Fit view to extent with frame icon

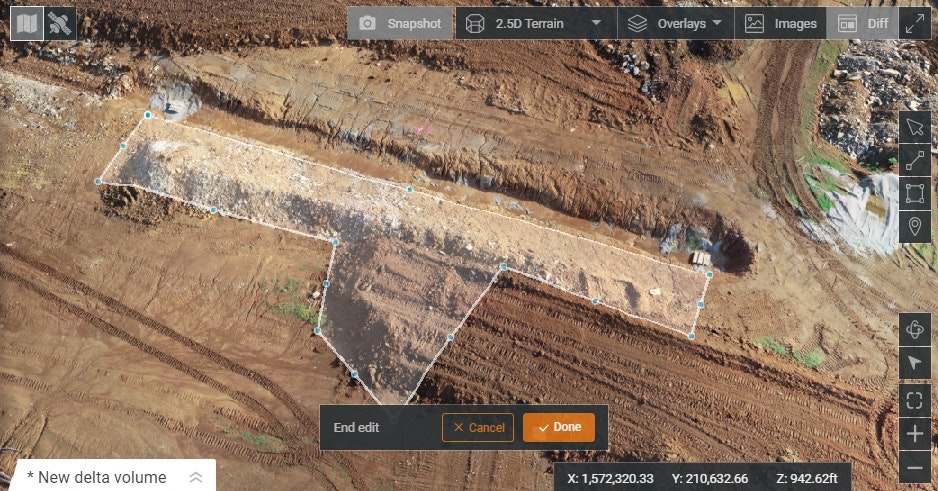point(914,401)
